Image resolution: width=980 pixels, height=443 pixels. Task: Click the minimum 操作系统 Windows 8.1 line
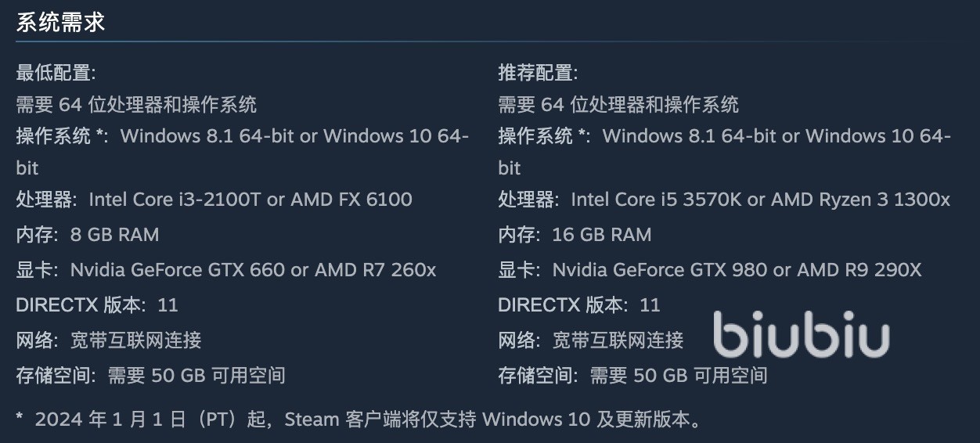tap(243, 136)
